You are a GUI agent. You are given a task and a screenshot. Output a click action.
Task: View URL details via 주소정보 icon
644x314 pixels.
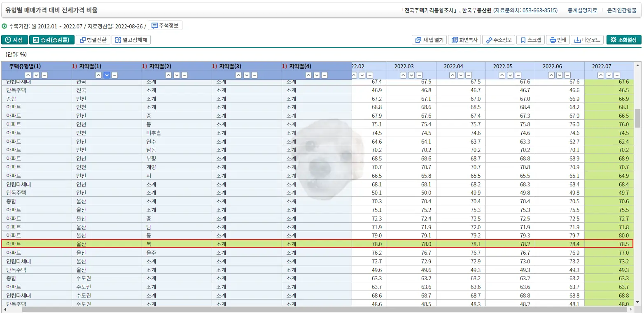tap(498, 40)
